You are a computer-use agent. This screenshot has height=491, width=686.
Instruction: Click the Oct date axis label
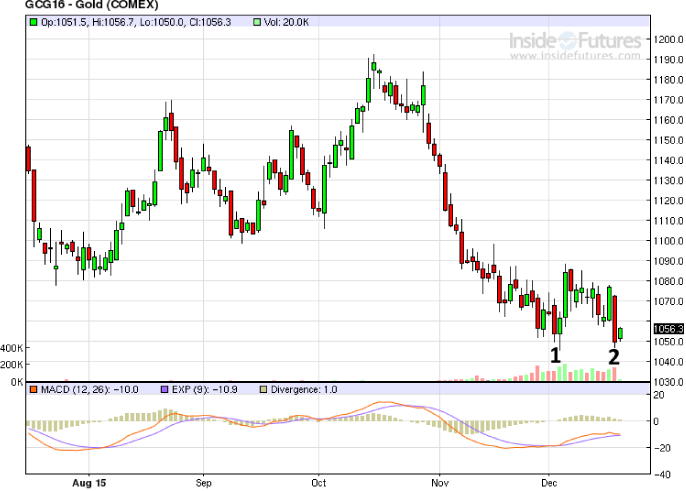319,480
